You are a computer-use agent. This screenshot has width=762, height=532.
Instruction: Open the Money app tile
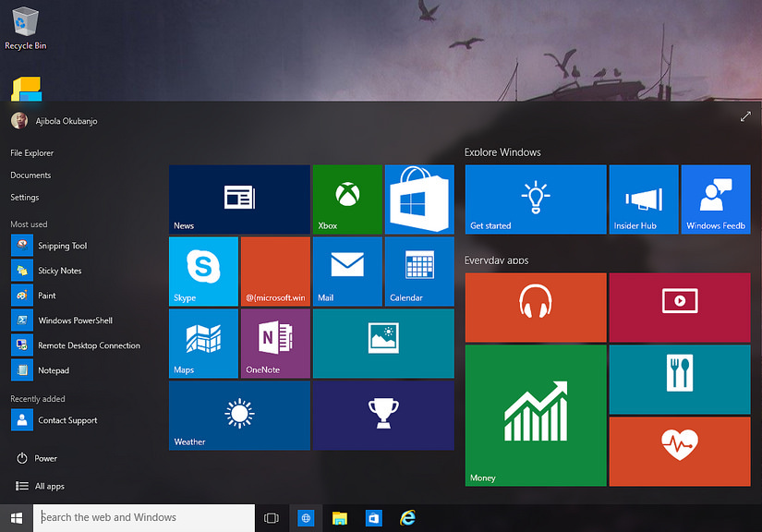pos(535,414)
